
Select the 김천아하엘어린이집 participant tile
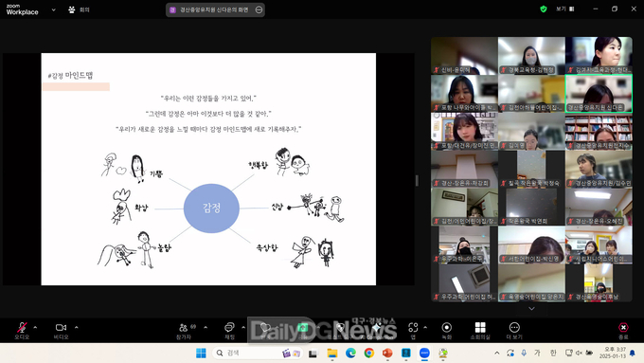[531, 93]
